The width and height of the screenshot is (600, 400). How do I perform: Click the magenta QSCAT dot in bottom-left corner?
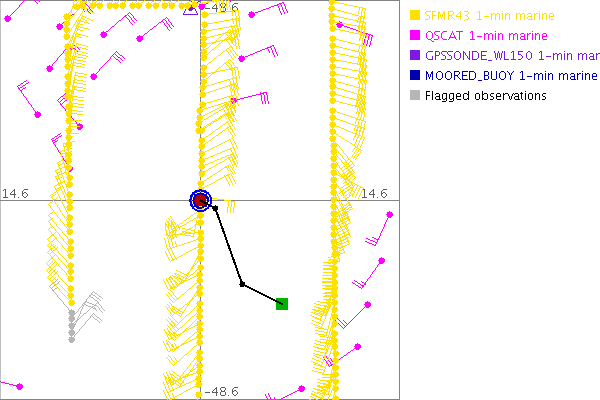20,386
